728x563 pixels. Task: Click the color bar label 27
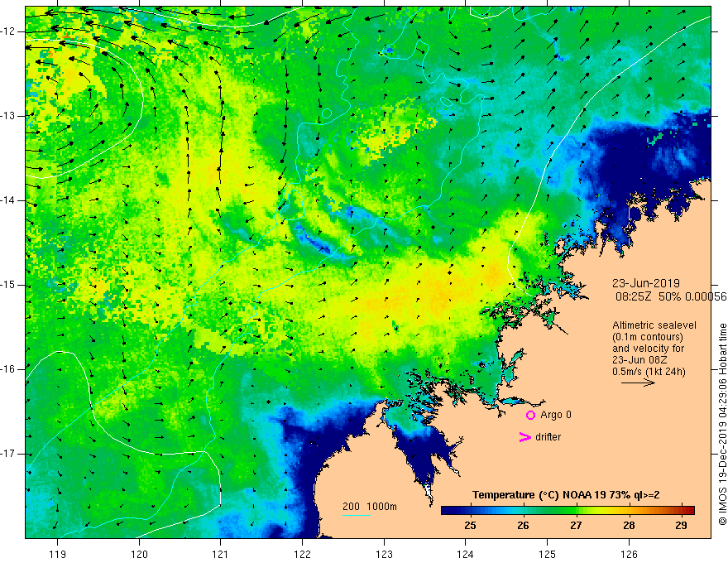576,526
